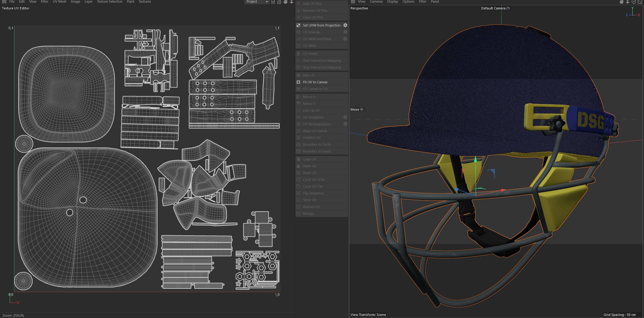Click the lock icon beside Project dropdown
This screenshot has width=644, height=318.
tap(279, 2)
